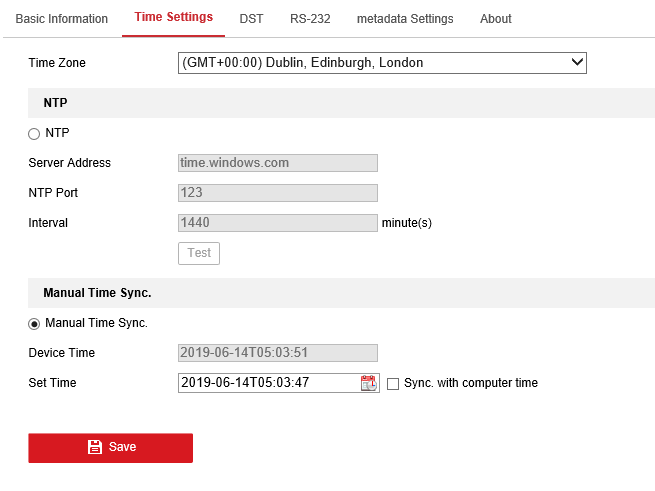Click the NTP Port field
The width and height of the screenshot is (655, 491).
tap(277, 193)
